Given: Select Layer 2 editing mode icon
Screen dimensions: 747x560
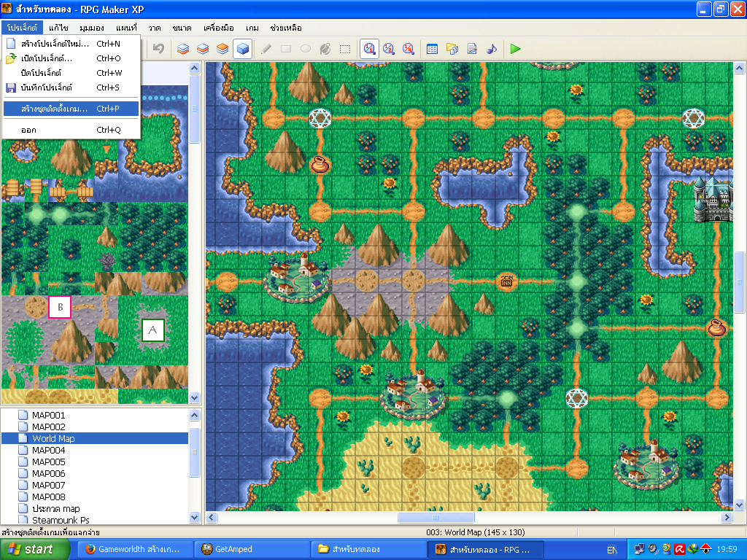Looking at the screenshot, I should (x=203, y=49).
